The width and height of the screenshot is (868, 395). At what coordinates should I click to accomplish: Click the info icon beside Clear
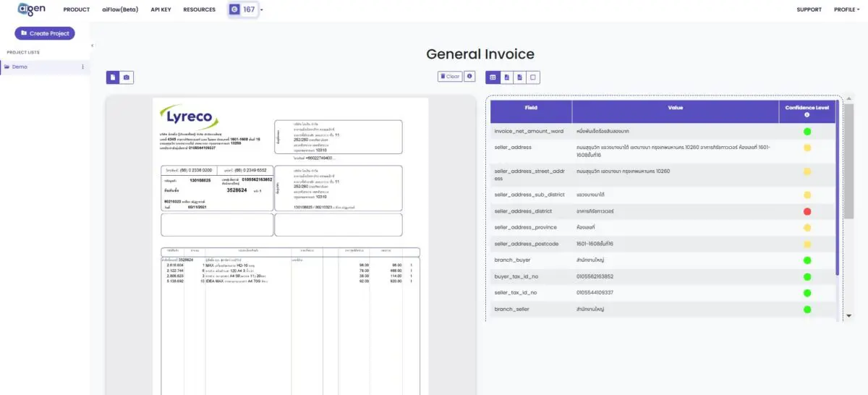pos(469,76)
